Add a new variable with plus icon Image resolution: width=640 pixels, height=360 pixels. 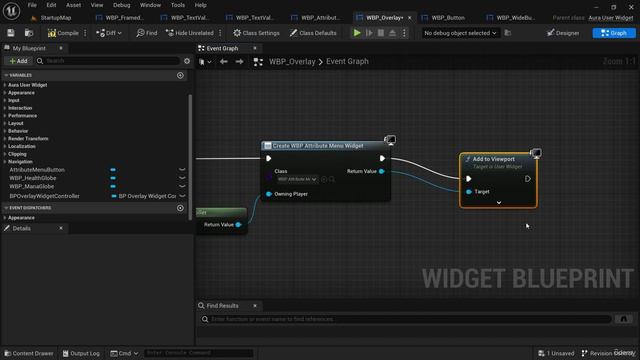pos(180,76)
